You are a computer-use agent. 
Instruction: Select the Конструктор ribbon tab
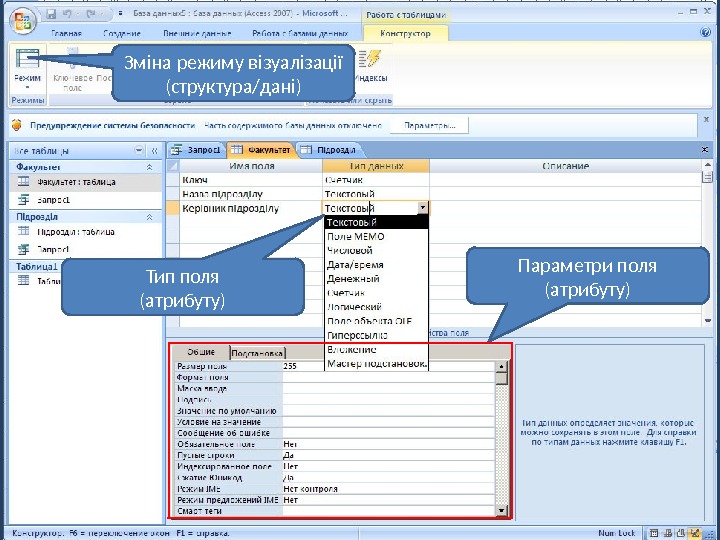[x=405, y=34]
